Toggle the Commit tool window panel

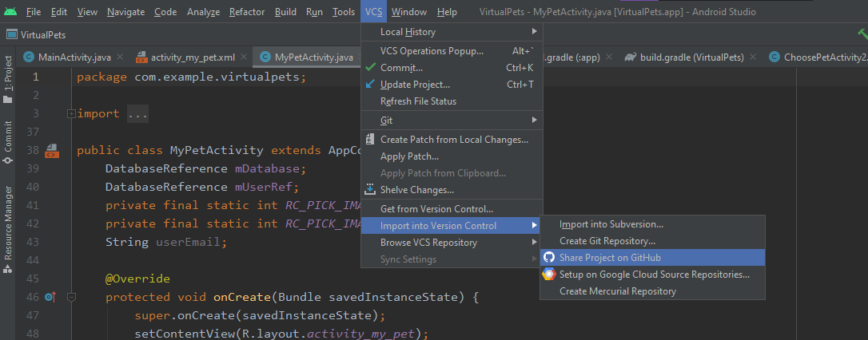[x=8, y=141]
